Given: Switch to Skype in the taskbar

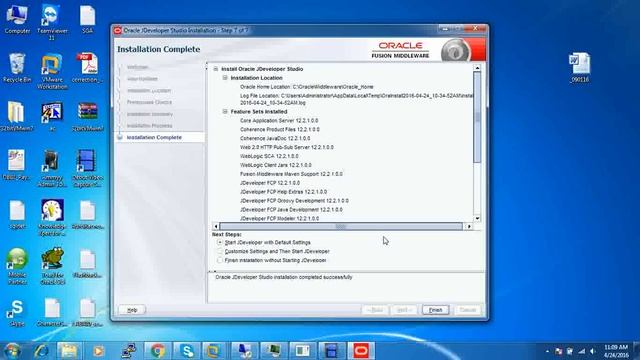Looking at the screenshot, I should point(187,351).
